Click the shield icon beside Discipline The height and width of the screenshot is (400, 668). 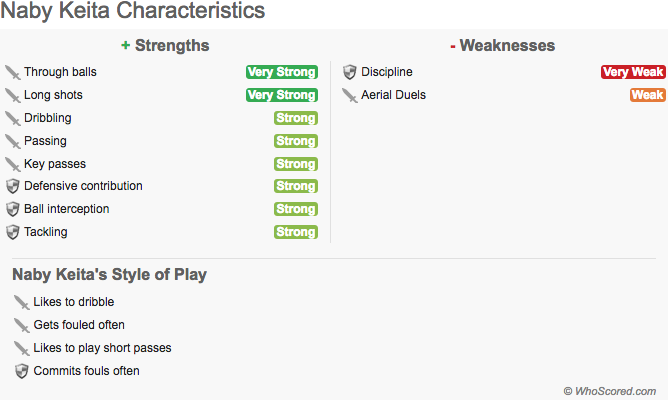pos(349,72)
